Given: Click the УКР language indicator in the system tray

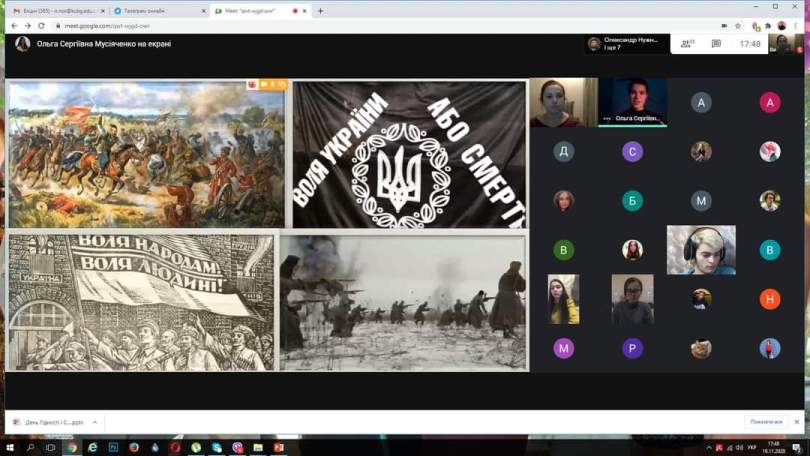Looking at the screenshot, I should pos(752,448).
